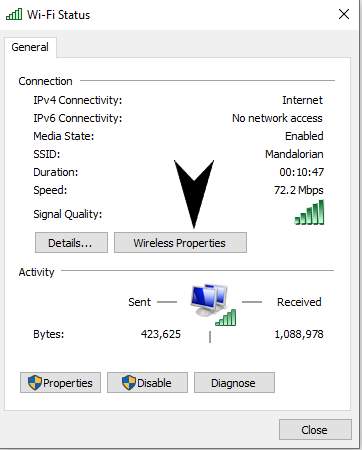Click the Sent label in Activity
Screen dimensions: 362x450
139,302
